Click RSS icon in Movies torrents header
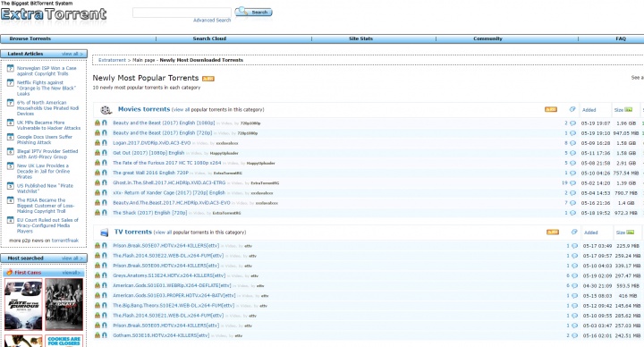 pyautogui.click(x=551, y=109)
